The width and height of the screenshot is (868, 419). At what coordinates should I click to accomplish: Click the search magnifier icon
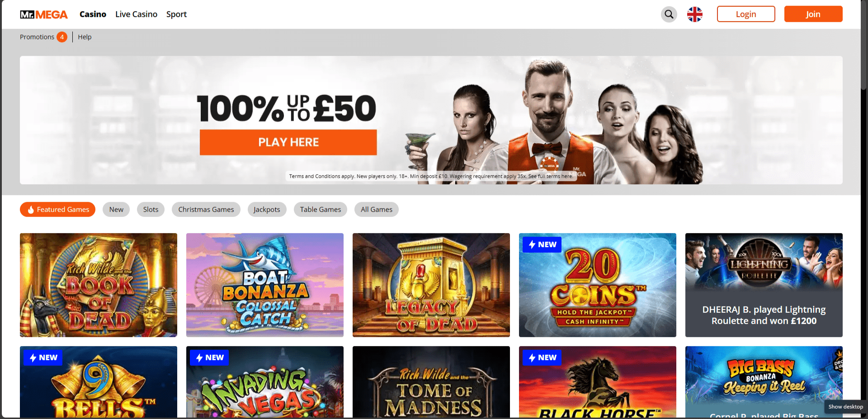tap(669, 14)
